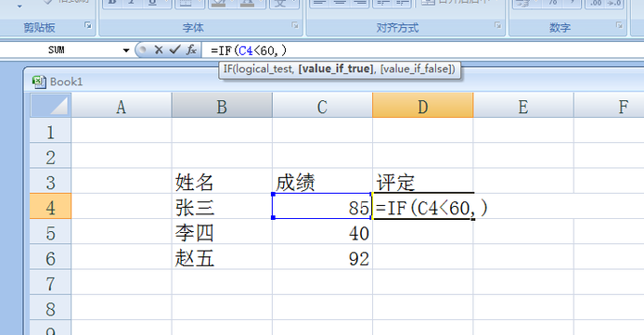The width and height of the screenshot is (644, 335).
Task: Select column B header
Action: coord(222,106)
